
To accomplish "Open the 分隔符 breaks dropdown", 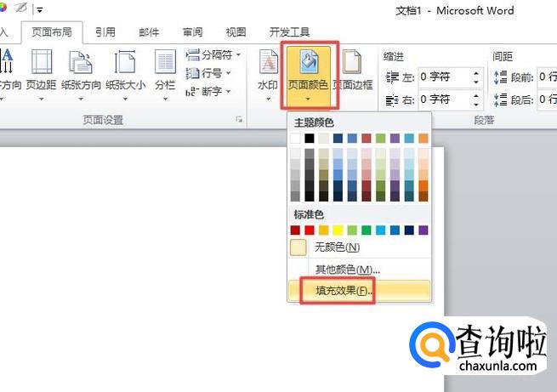I will pos(213,54).
